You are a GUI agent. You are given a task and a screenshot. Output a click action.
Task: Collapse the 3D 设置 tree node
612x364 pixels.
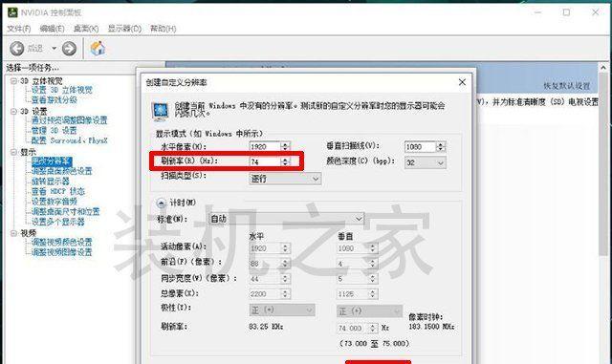click(x=14, y=112)
